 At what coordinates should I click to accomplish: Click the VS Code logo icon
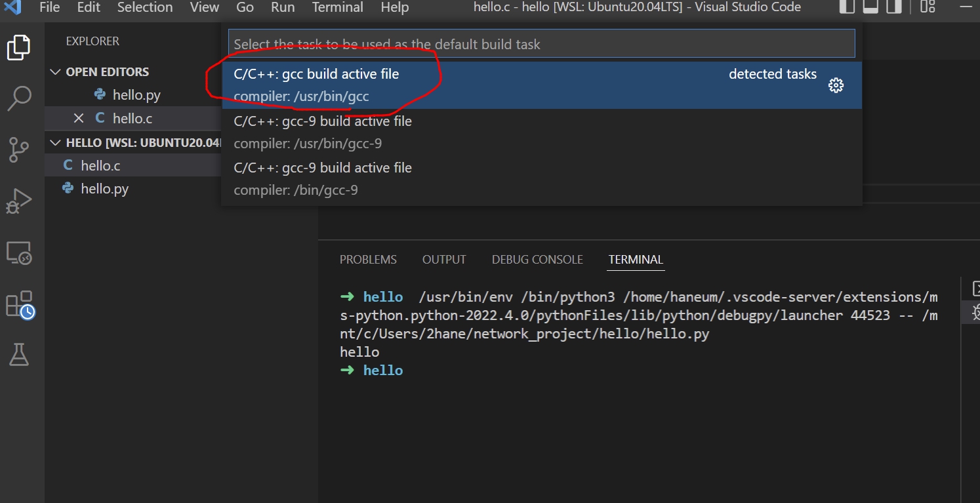[12, 7]
